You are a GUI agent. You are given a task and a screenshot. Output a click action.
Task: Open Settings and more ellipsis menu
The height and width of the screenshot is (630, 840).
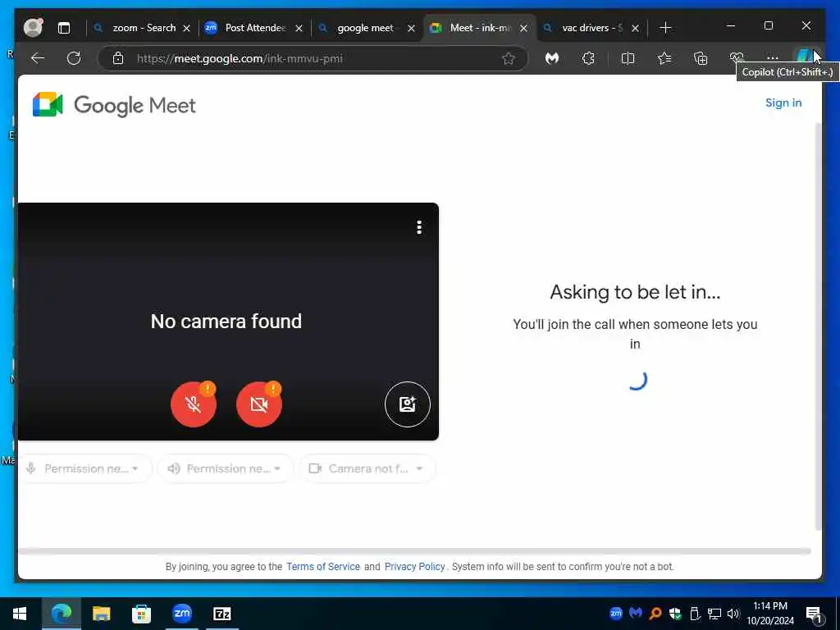click(x=772, y=58)
